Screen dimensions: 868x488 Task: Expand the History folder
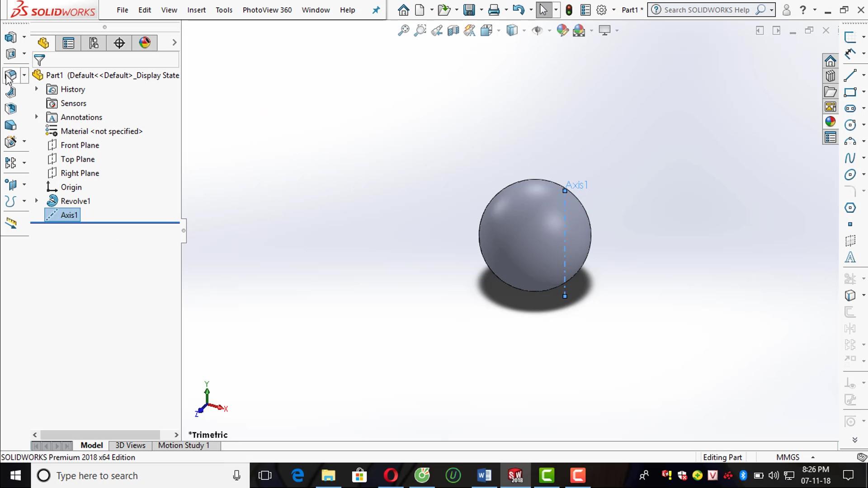pos(37,89)
